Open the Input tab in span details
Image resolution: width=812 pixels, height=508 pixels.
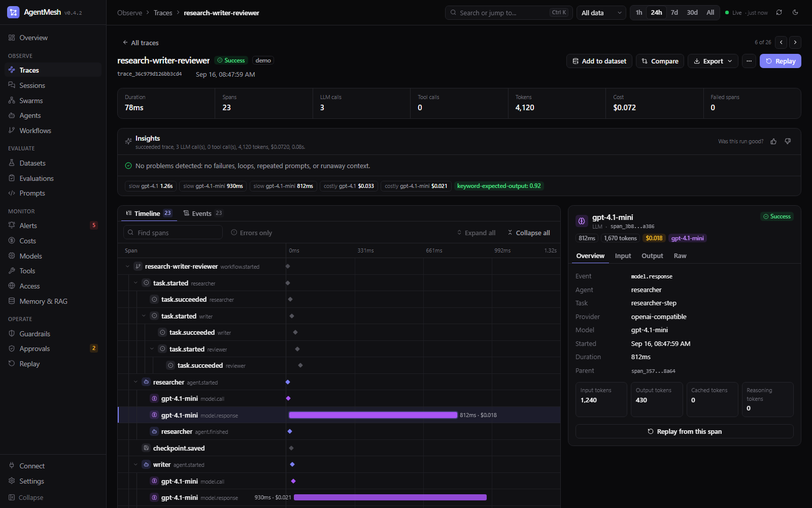click(623, 256)
